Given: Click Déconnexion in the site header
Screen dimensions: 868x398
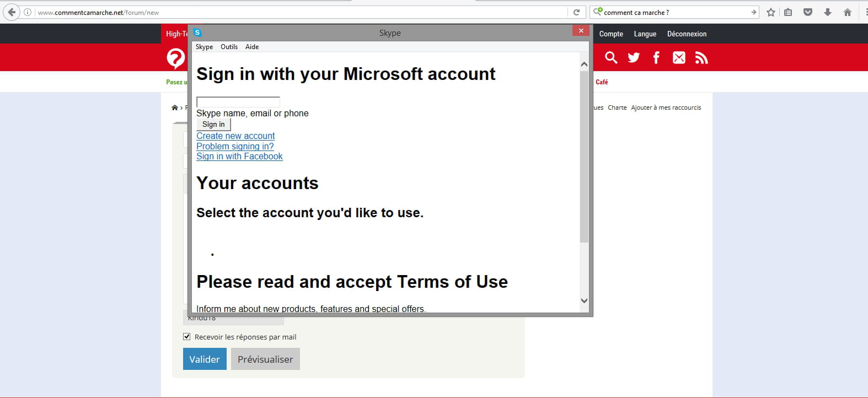Looking at the screenshot, I should [x=687, y=34].
